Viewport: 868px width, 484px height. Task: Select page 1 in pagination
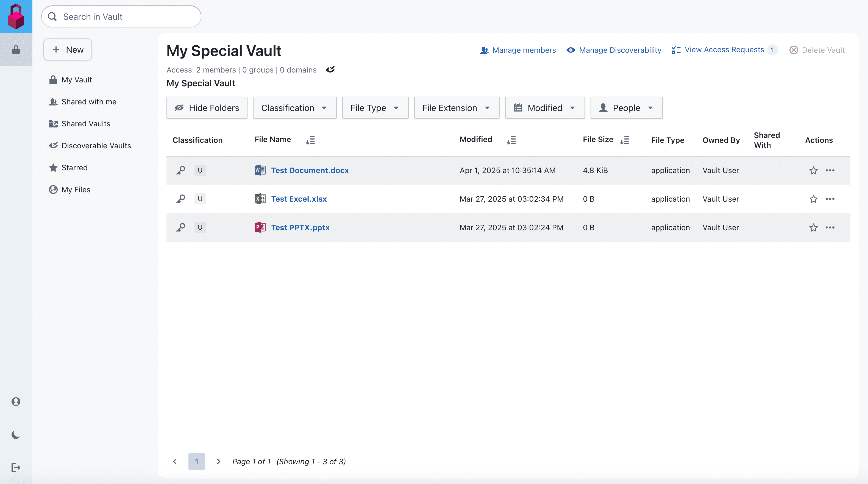pos(196,461)
